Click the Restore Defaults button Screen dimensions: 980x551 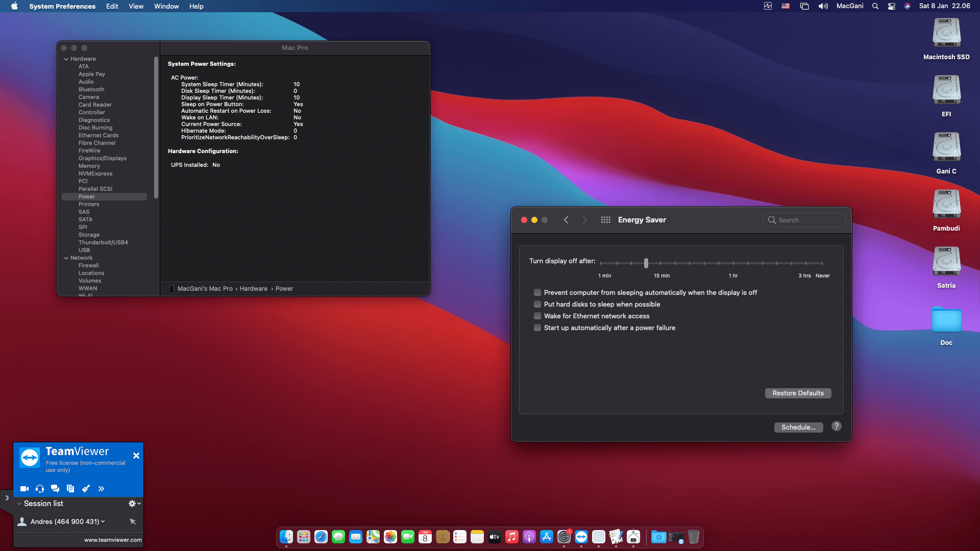pos(798,393)
